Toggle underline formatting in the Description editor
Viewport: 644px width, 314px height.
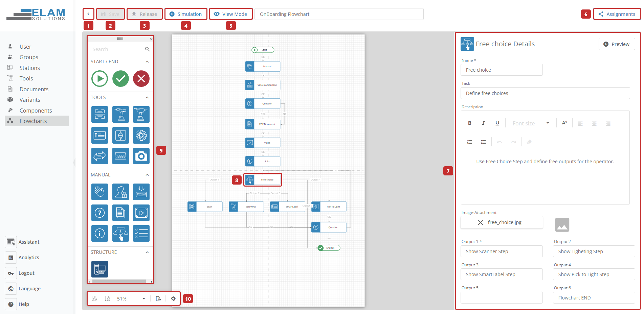(497, 123)
